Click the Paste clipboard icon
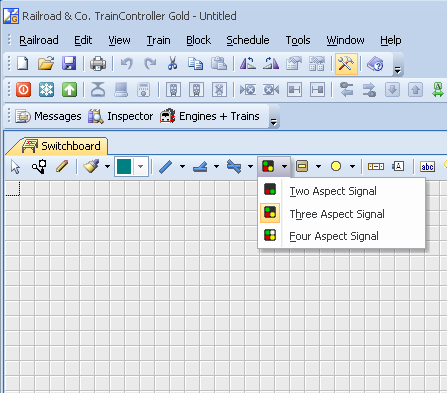Viewport: 447px width, 393px height. 219,63
